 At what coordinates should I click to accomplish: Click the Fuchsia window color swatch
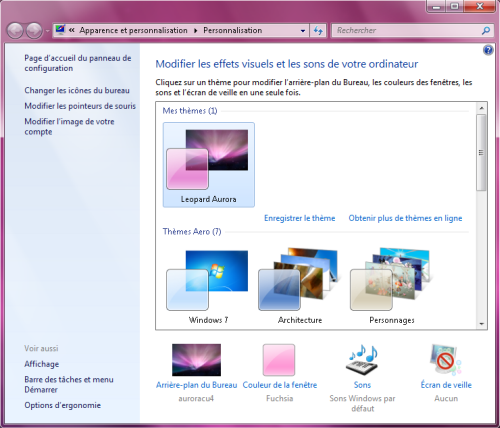[x=279, y=360]
